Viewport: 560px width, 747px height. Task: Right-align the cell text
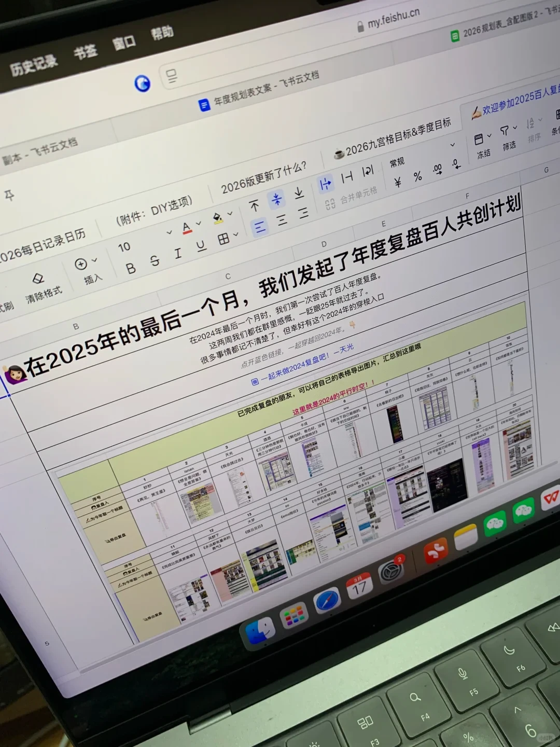(x=303, y=213)
